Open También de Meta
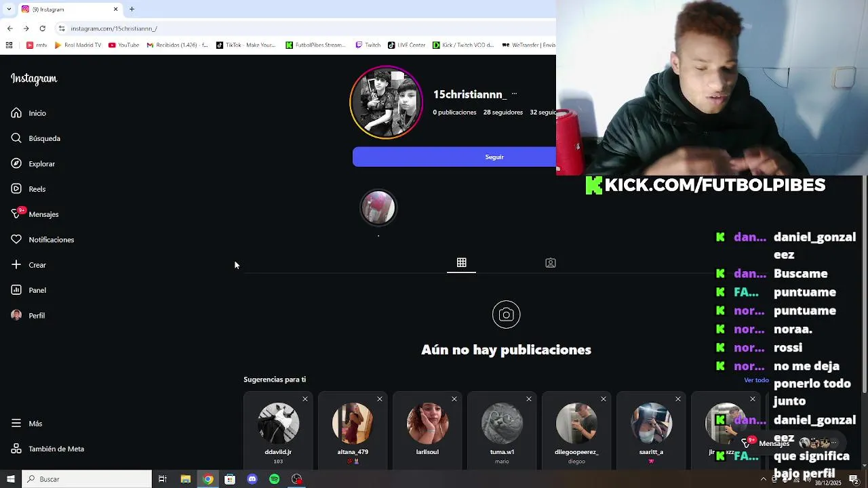868x488 pixels. (47, 449)
